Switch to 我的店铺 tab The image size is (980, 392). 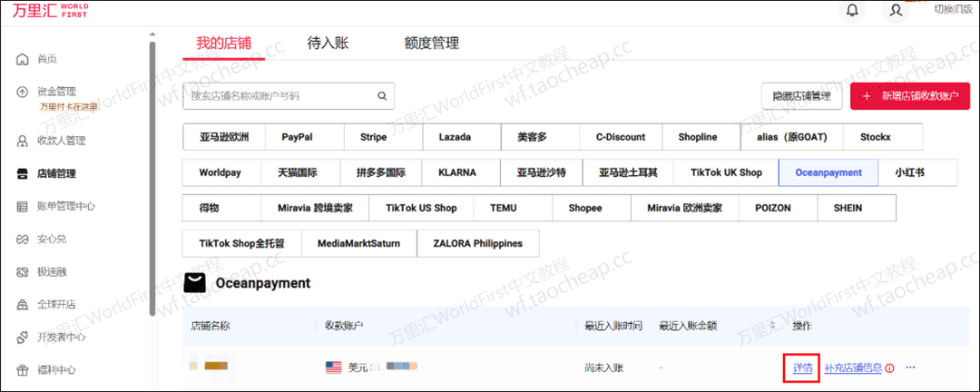tap(224, 44)
